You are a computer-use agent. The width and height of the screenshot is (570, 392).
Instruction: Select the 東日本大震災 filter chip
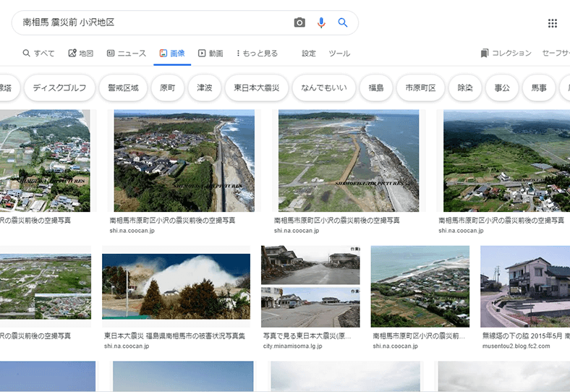pyautogui.click(x=257, y=88)
